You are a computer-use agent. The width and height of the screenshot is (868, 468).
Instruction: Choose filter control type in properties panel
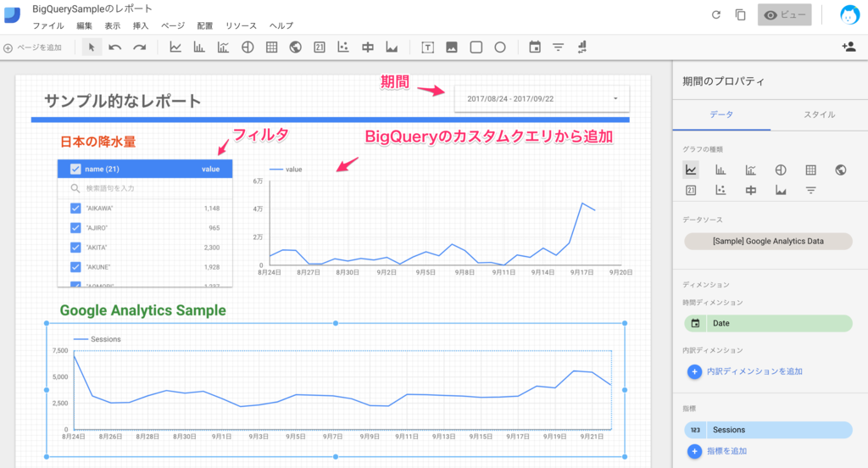coord(810,191)
